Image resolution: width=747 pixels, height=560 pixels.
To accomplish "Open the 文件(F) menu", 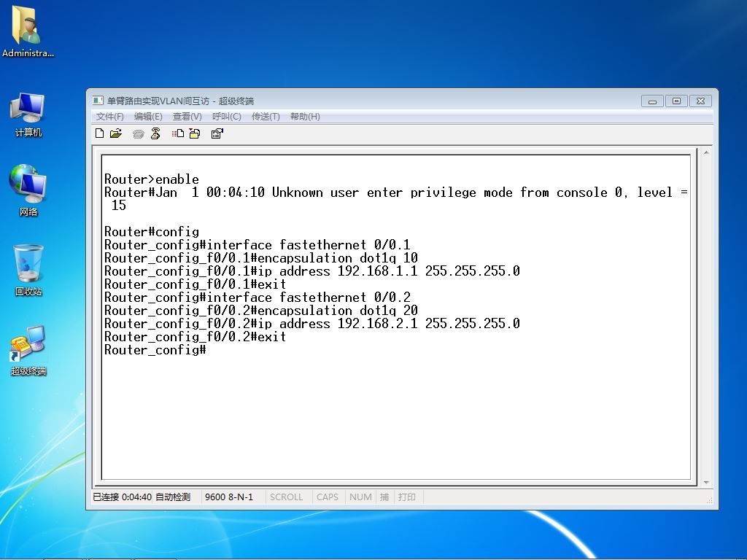I will point(110,117).
